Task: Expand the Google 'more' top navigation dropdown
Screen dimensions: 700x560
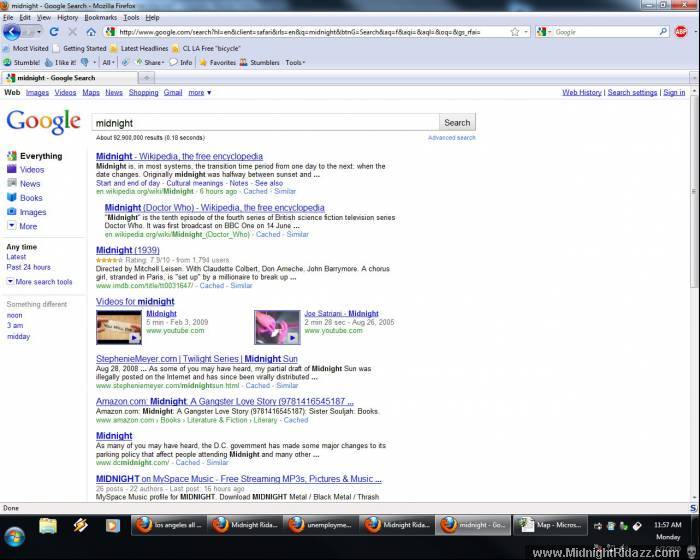Action: pyautogui.click(x=200, y=92)
